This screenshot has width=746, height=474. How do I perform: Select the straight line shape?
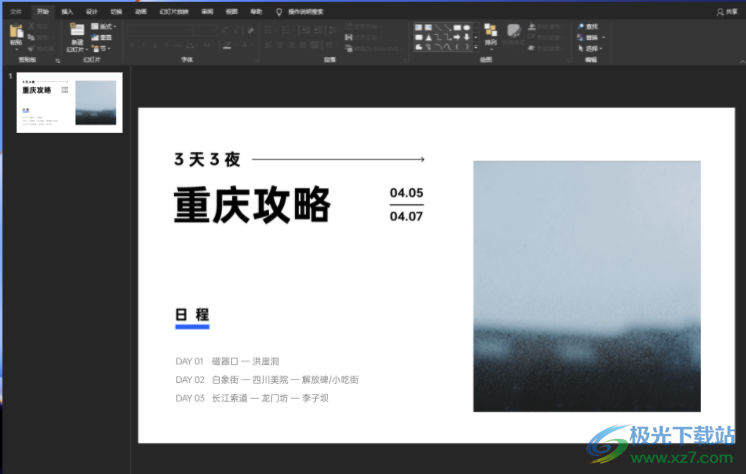438,28
